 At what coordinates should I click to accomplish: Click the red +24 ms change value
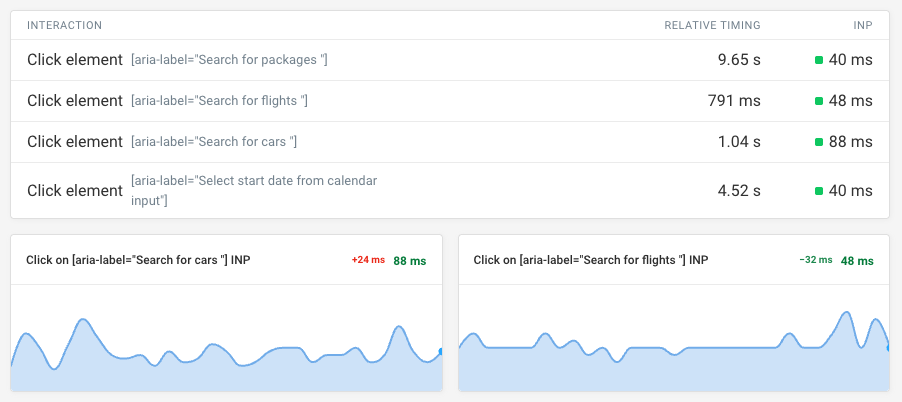[367, 260]
